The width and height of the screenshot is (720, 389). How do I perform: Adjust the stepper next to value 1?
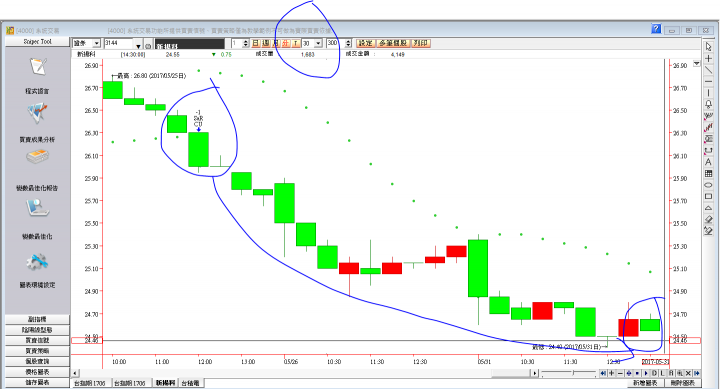(x=246, y=43)
